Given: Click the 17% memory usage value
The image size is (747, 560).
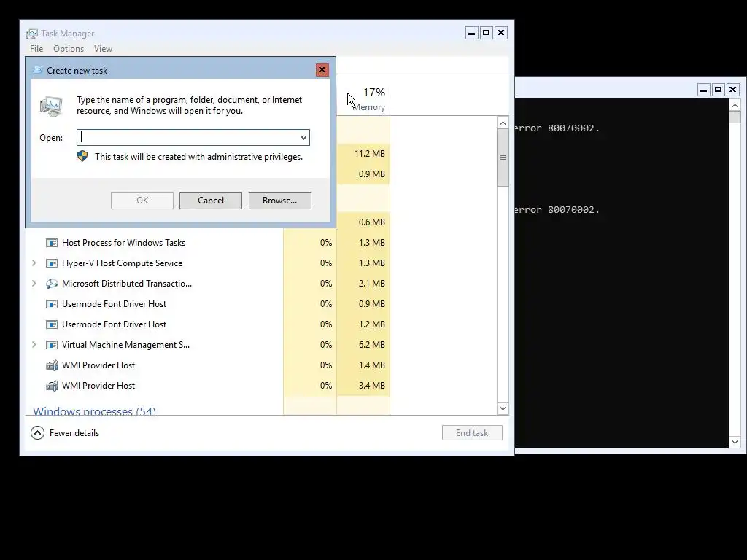Looking at the screenshot, I should (x=374, y=92).
